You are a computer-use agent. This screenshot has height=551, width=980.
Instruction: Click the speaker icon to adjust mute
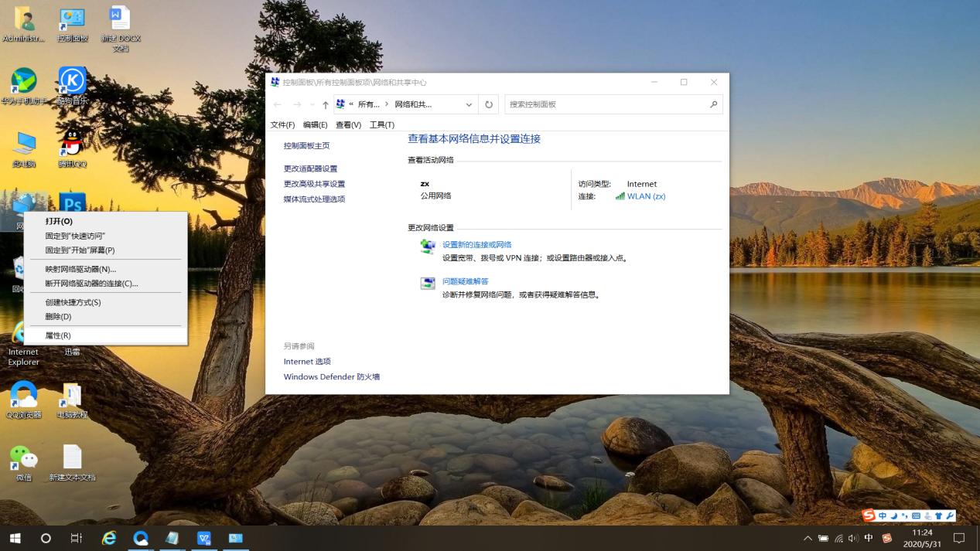tap(853, 539)
